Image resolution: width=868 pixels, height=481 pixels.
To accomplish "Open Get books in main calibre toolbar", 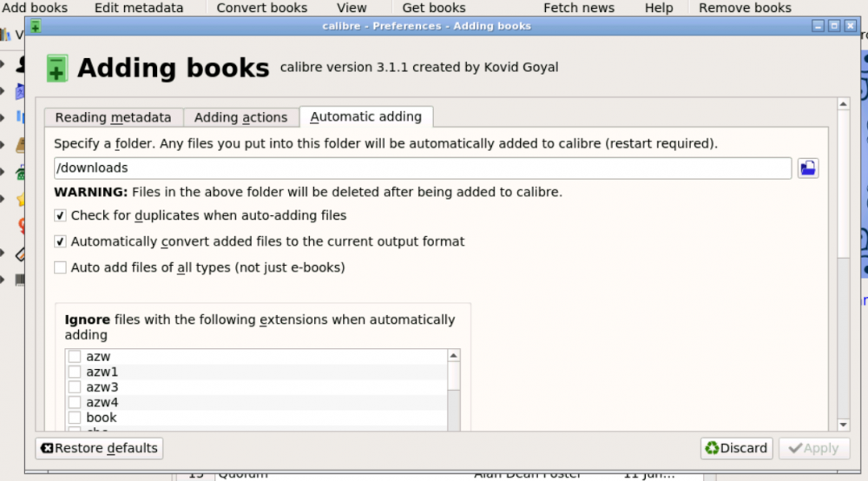I will click(x=433, y=8).
